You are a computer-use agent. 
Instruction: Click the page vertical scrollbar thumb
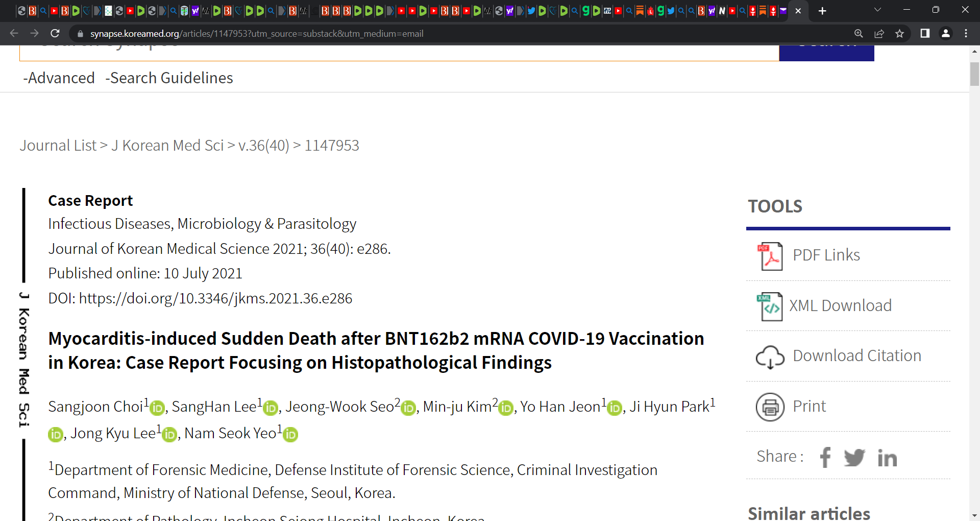pos(974,74)
